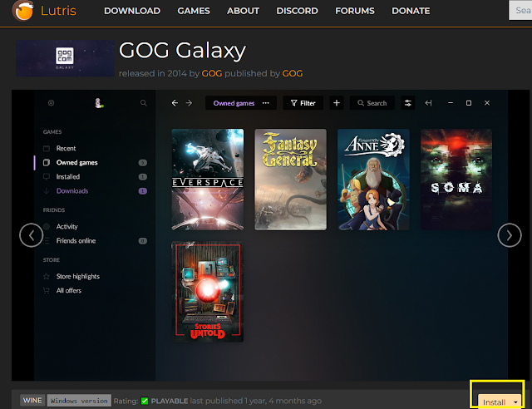
Task: Click the Windows version label
Action: (79, 401)
